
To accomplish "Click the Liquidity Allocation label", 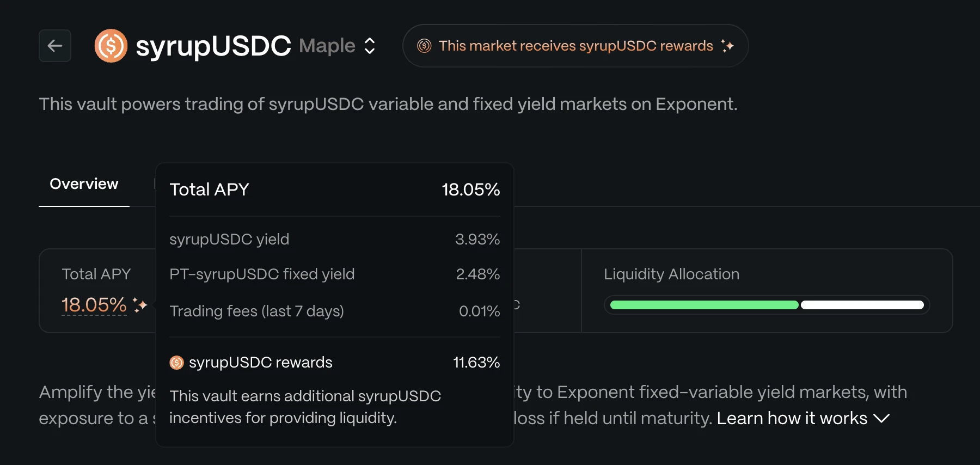I will click(x=671, y=274).
